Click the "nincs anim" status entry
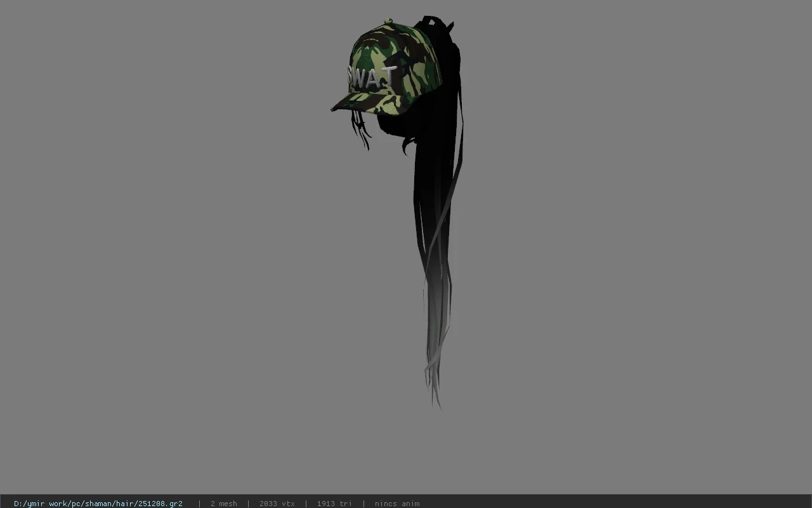This screenshot has width=812, height=508. [x=397, y=504]
